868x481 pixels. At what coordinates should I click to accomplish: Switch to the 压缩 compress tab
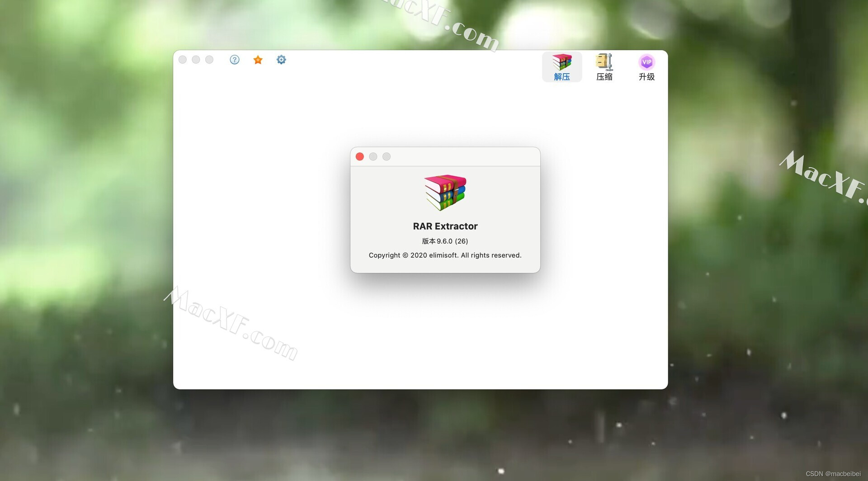(604, 67)
